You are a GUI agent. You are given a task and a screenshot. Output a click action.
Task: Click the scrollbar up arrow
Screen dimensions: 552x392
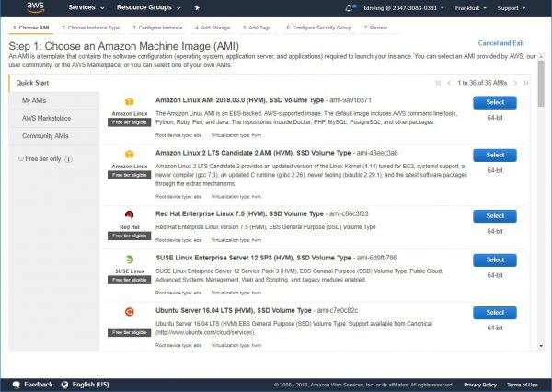click(541, 56)
